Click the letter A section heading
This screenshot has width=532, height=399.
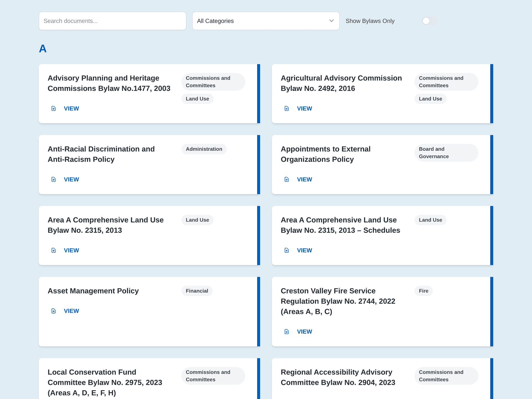tap(43, 49)
